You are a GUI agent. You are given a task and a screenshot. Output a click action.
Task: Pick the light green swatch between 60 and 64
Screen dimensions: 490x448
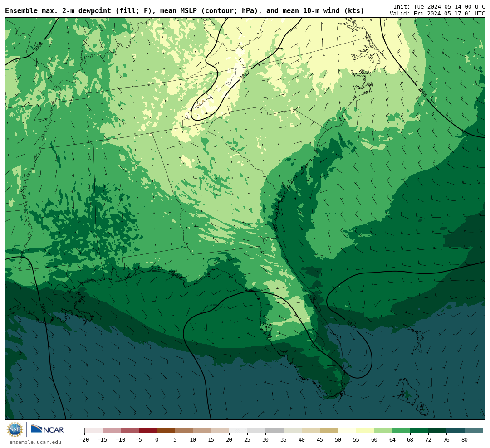383,431
